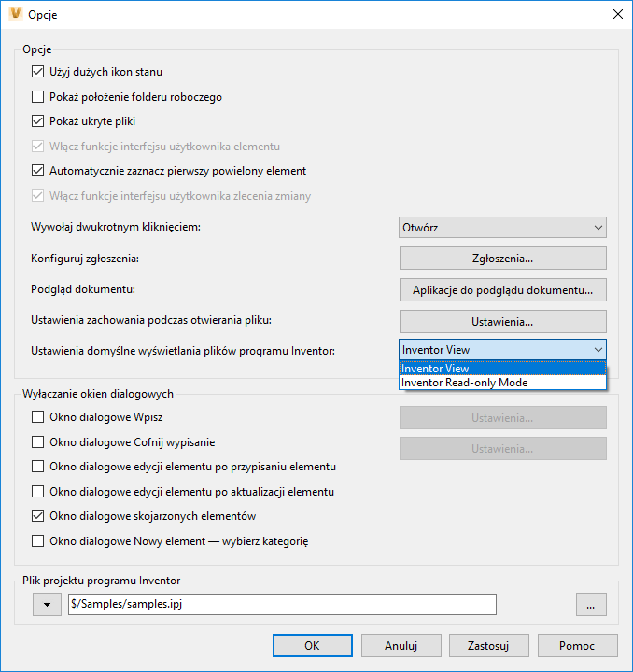The height and width of the screenshot is (672, 633).
Task: Open project file history dropdown arrow
Action: [x=47, y=604]
